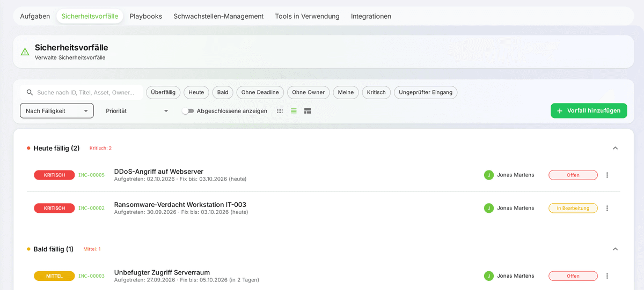Click the warning triangle icon beside Sicherheitsvorfälle heading
Screen dimensions: 644x290
point(25,52)
